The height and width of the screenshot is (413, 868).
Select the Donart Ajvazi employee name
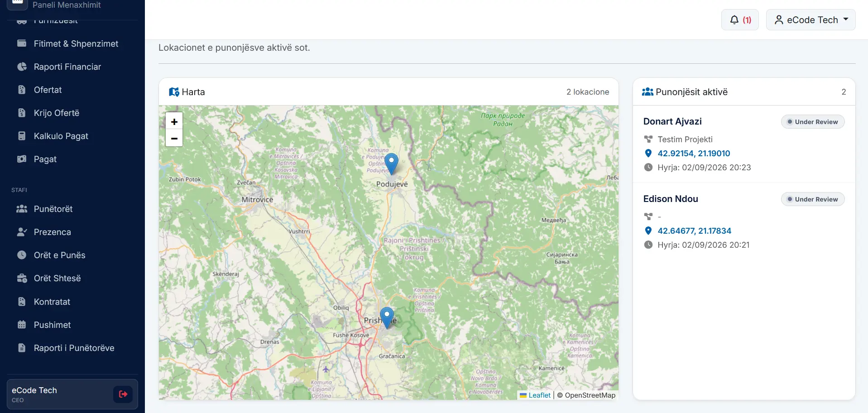672,121
